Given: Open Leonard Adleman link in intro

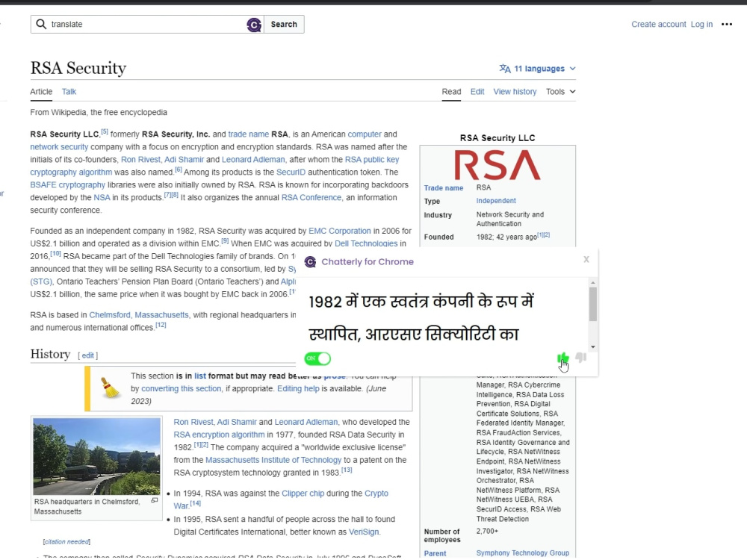Looking at the screenshot, I should pos(253,160).
